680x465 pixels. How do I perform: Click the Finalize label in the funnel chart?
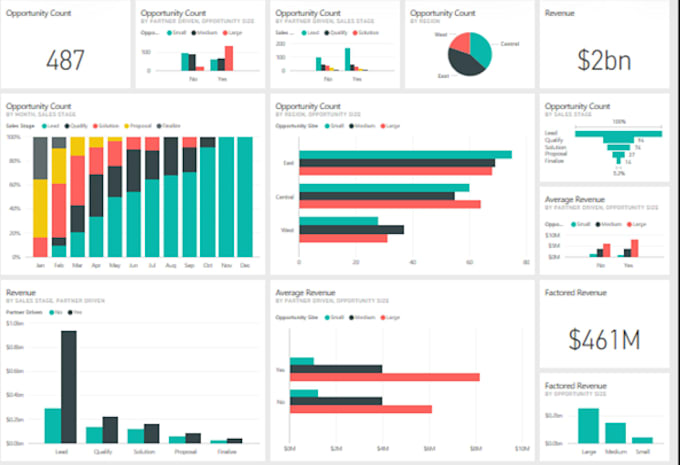click(x=554, y=160)
